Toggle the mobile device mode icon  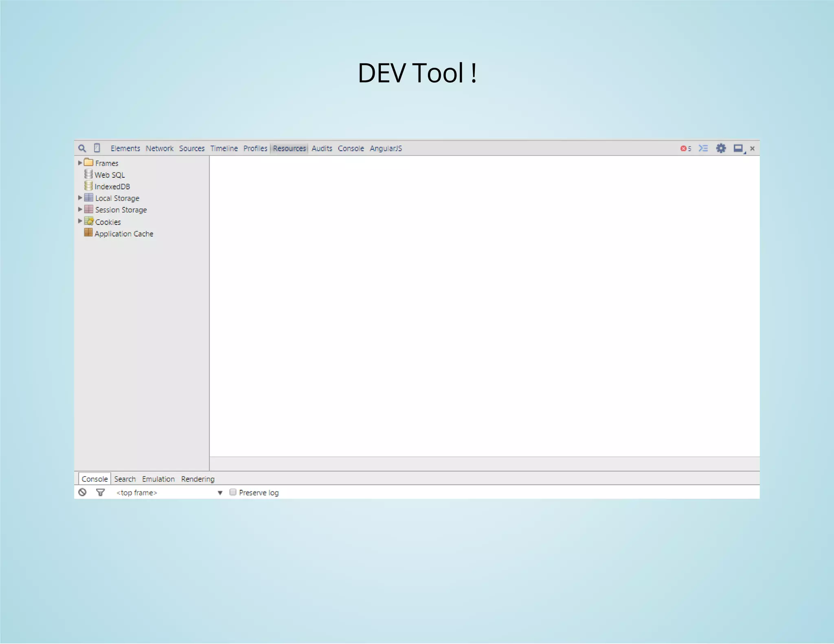(x=97, y=148)
